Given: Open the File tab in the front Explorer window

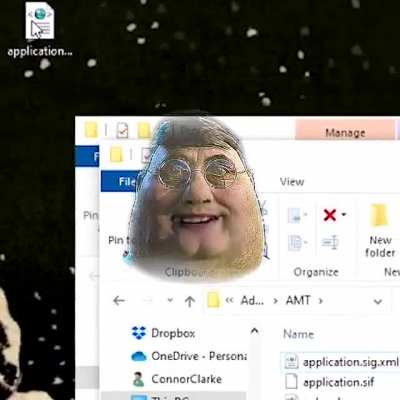Looking at the screenshot, I should pyautogui.click(x=127, y=181).
